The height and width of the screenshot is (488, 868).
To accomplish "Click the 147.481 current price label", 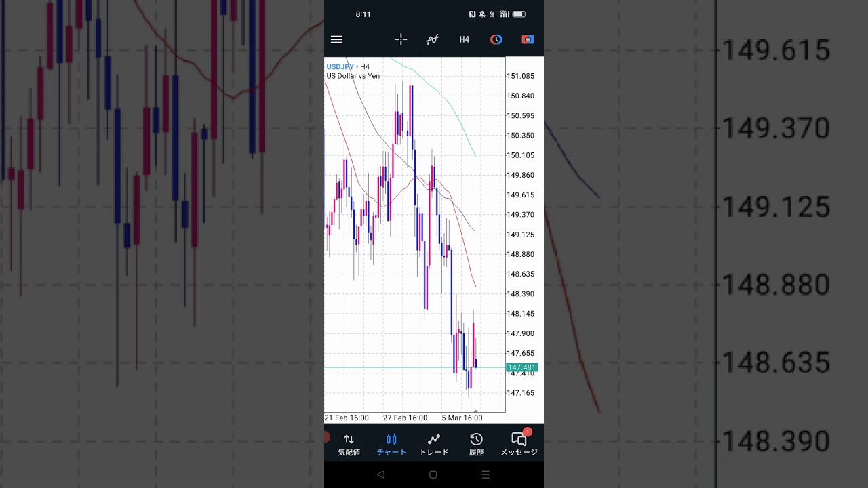I will point(521,367).
